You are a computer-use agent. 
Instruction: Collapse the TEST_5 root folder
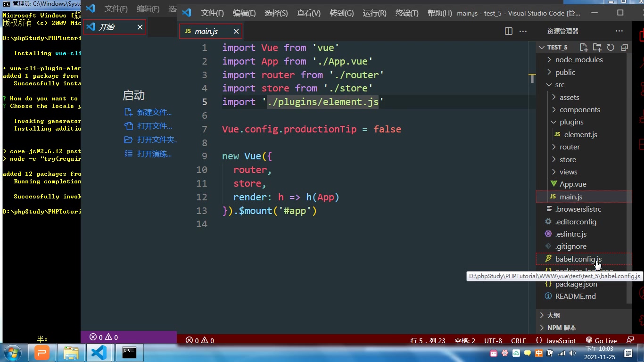point(557,47)
